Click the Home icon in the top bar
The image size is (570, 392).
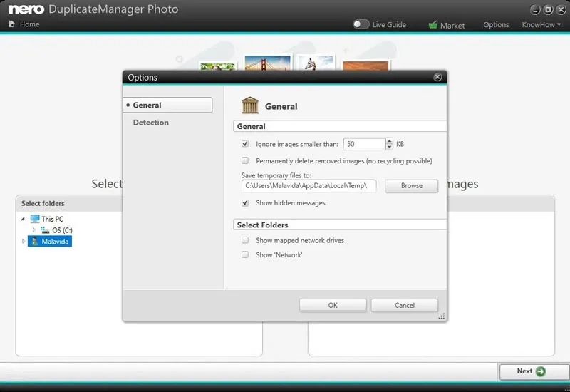[11, 24]
